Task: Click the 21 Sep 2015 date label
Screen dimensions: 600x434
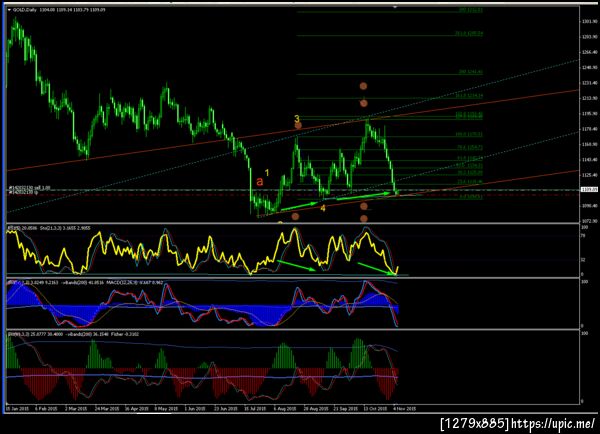Action: pos(346,408)
